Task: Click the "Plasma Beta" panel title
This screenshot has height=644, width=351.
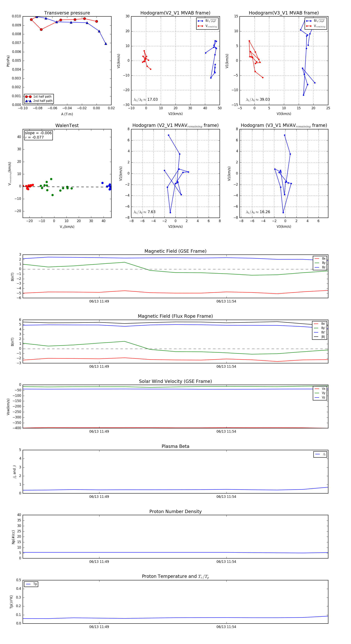Action: pos(175,446)
